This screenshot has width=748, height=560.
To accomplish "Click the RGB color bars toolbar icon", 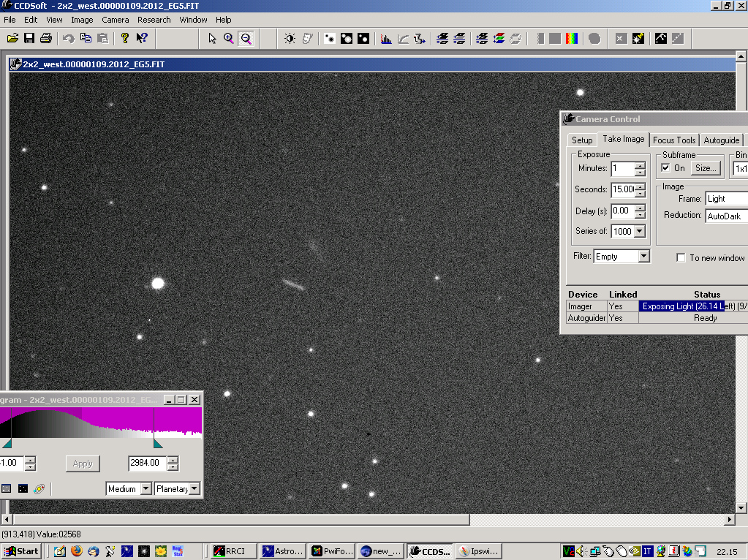I will (x=573, y=38).
